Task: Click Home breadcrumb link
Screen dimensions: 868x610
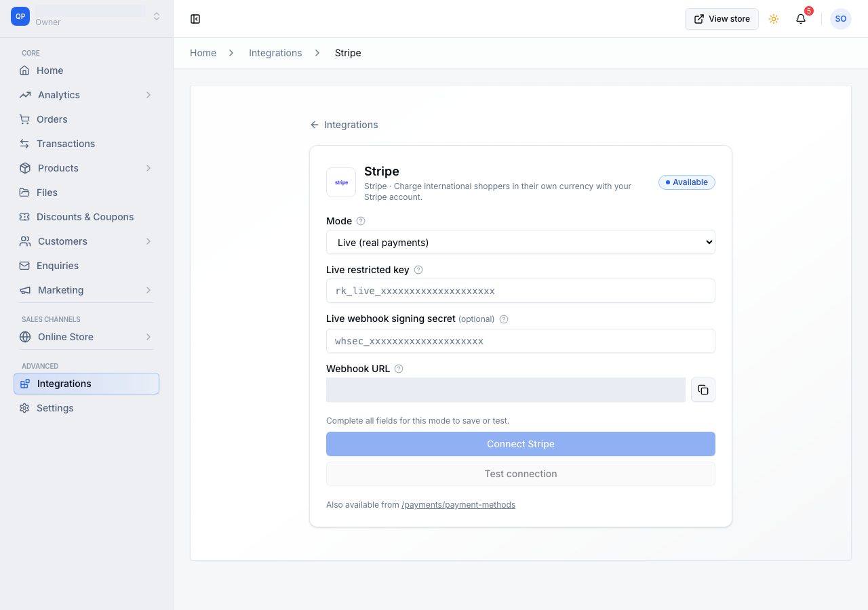Action: [x=203, y=53]
